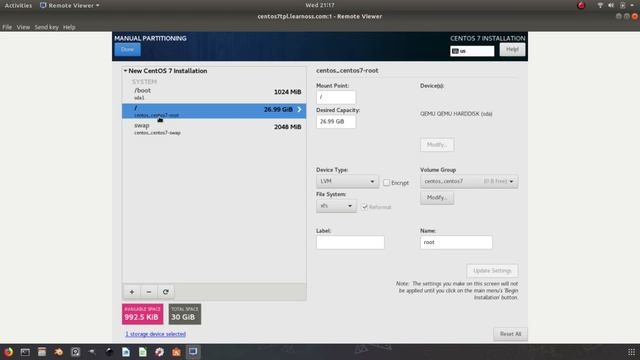The image size is (640, 360).
Task: Click the centos_centos7-root heading
Action: click(x=347, y=71)
